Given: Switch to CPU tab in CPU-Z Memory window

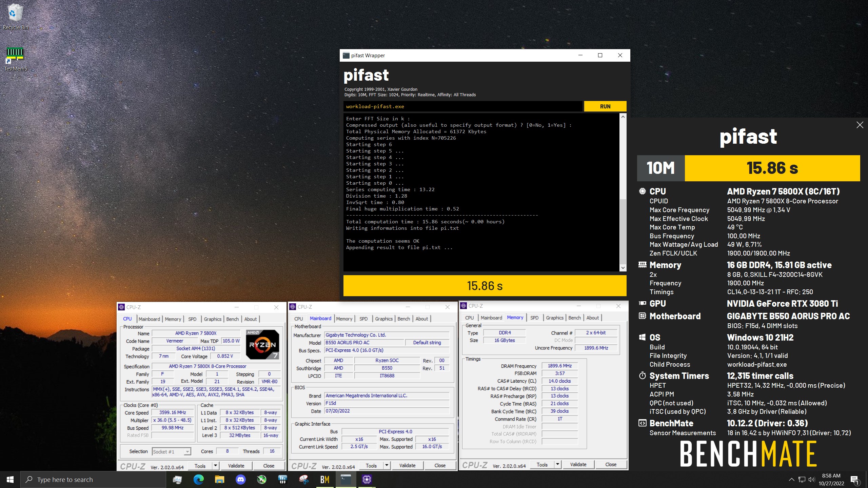Looking at the screenshot, I should click(x=469, y=318).
